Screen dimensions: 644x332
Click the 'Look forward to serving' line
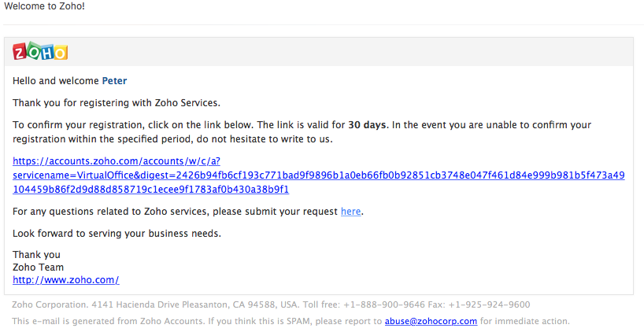[x=117, y=234]
